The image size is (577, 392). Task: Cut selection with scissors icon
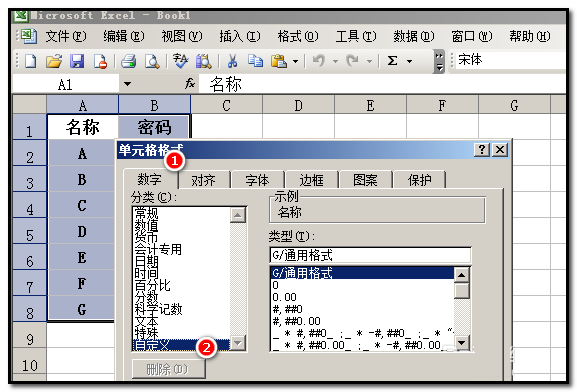point(232,61)
